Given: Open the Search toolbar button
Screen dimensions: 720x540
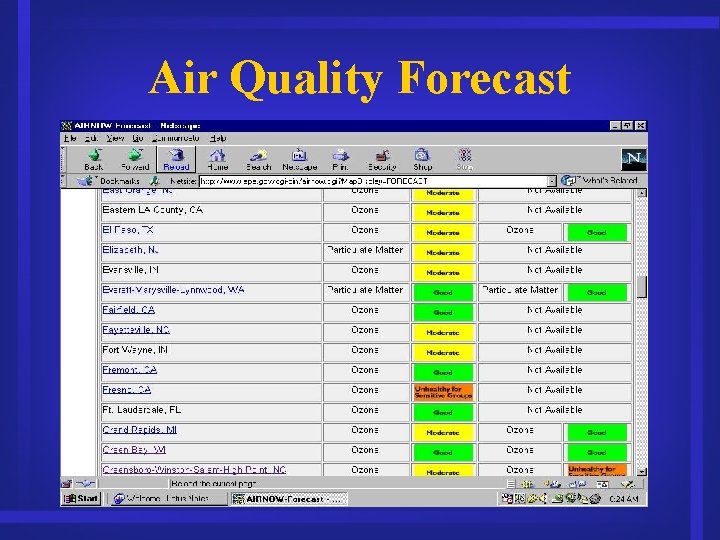Looking at the screenshot, I should (259, 160).
